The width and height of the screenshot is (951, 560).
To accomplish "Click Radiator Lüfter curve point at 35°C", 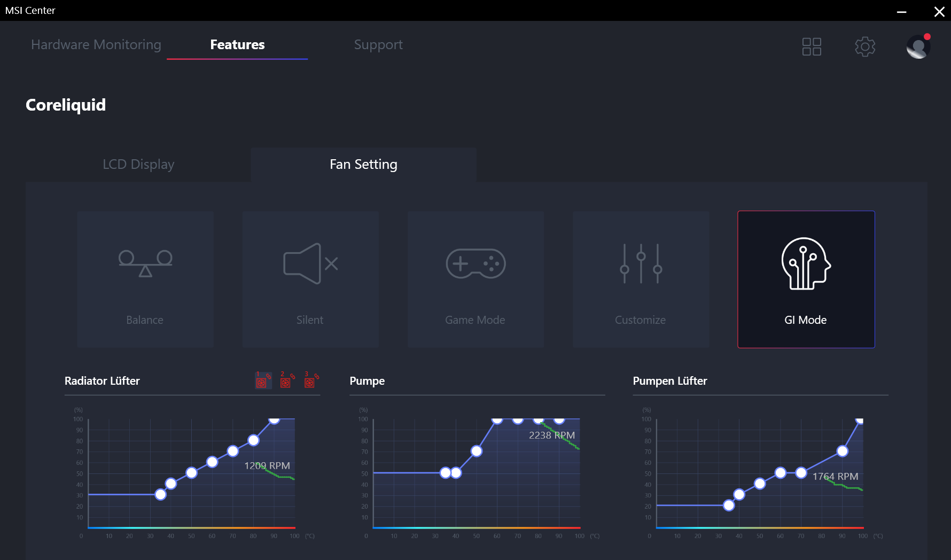I will tap(161, 495).
